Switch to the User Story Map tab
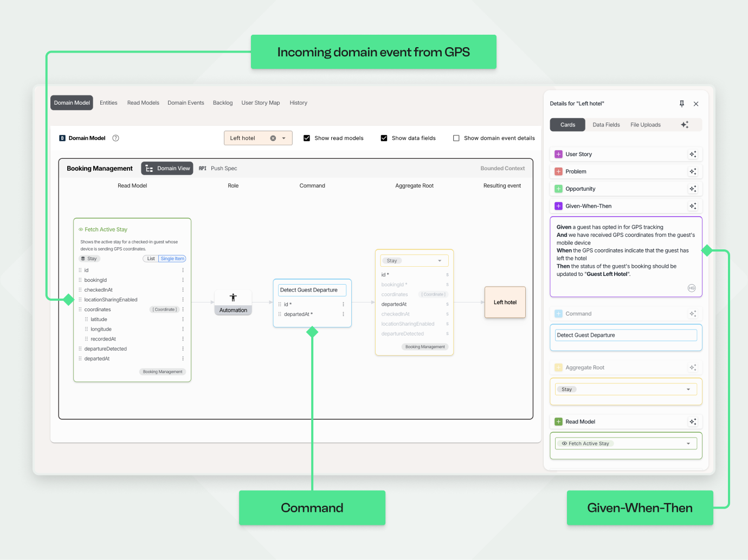 [261, 102]
